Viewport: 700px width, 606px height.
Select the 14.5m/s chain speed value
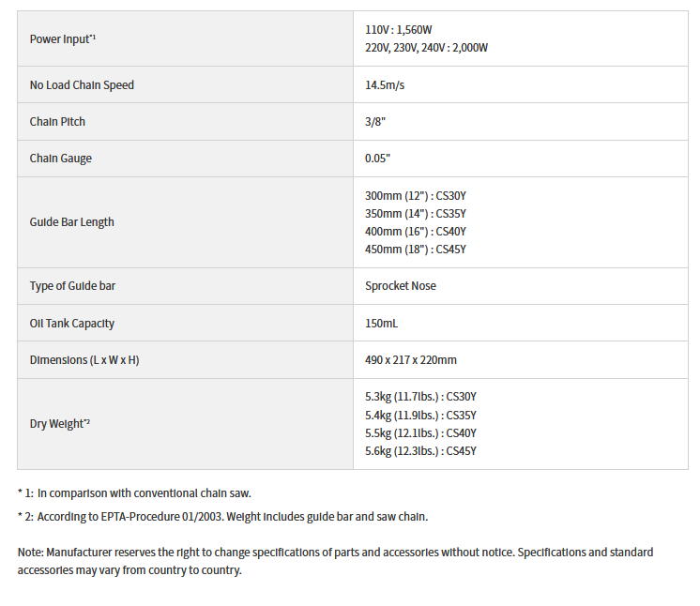(x=385, y=85)
